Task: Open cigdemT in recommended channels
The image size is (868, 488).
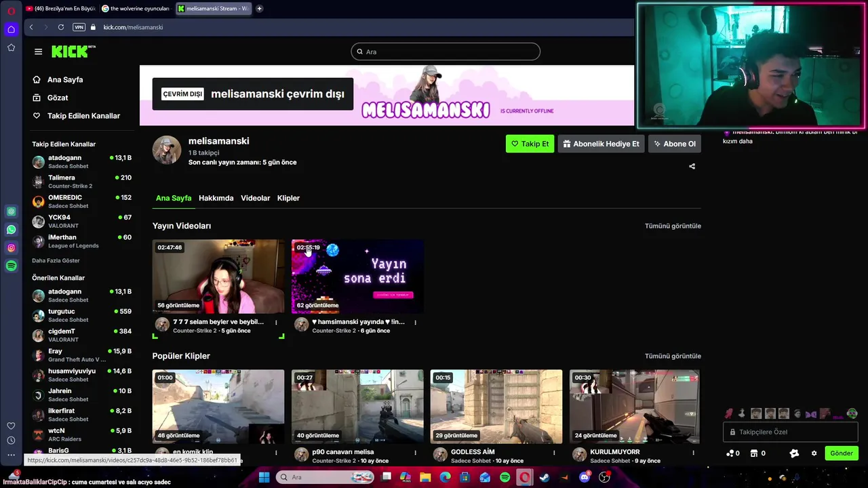Action: pyautogui.click(x=81, y=335)
